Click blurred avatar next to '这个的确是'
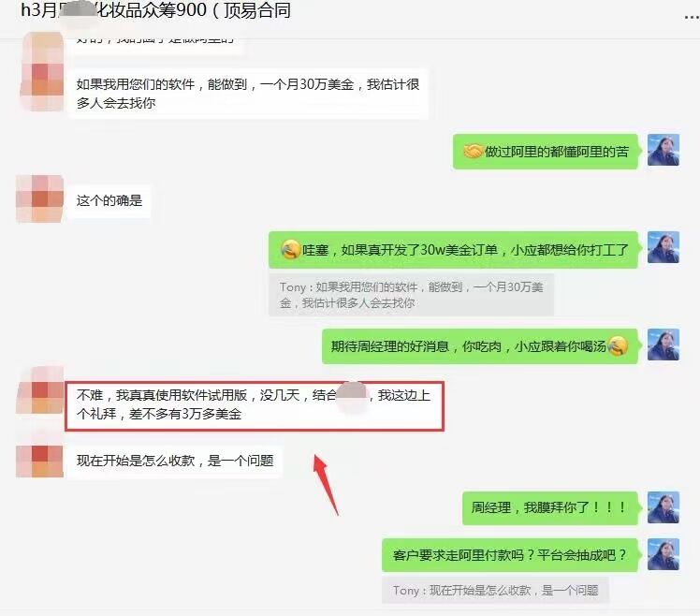 pyautogui.click(x=39, y=198)
